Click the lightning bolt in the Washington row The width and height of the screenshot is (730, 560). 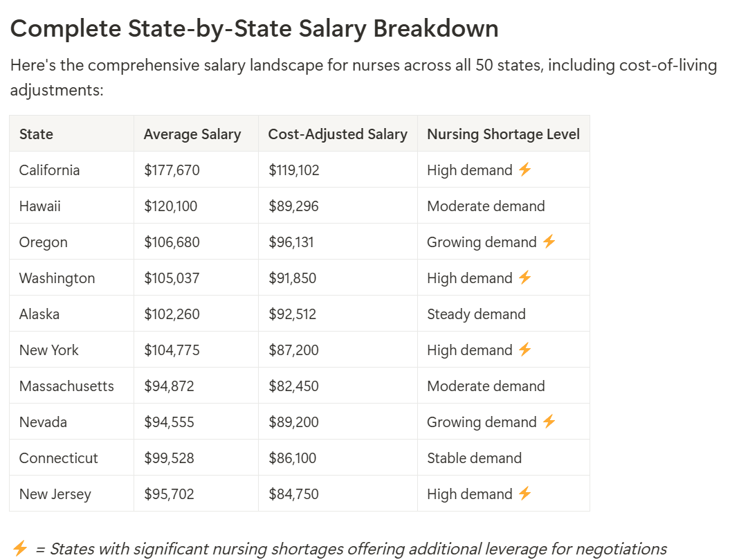[524, 278]
